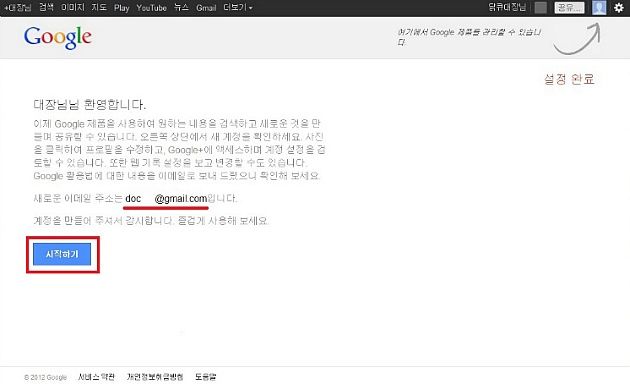Go to 검색 in top bar
The height and width of the screenshot is (384, 630).
[x=46, y=7]
